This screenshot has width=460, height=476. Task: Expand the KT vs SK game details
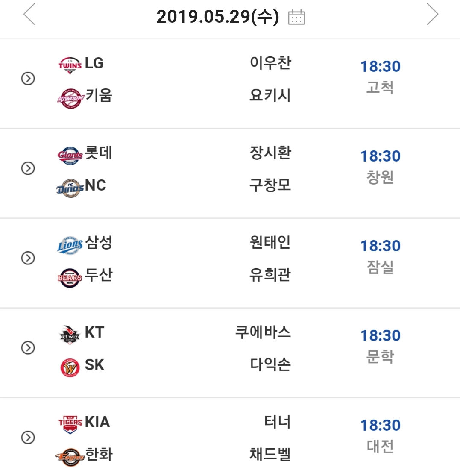28,348
